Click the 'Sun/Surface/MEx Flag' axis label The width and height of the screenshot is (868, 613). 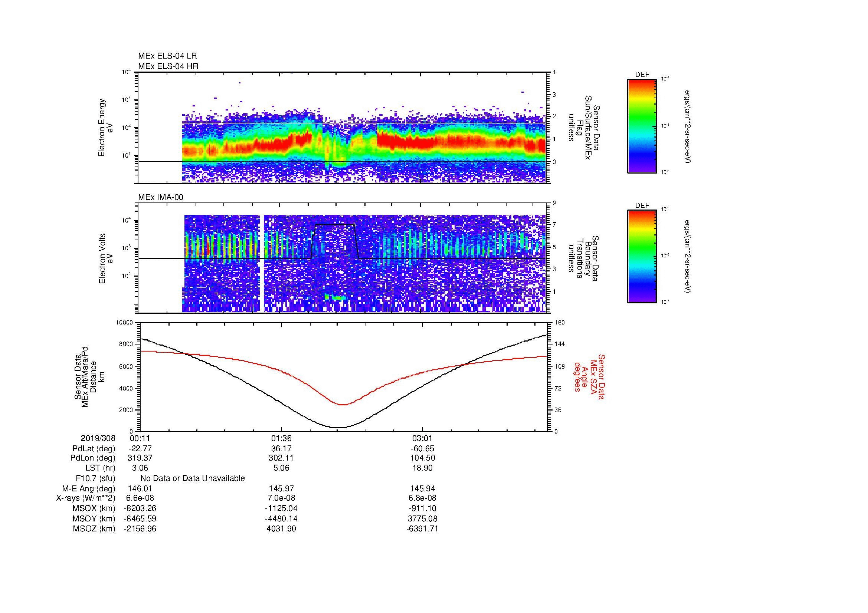click(584, 128)
